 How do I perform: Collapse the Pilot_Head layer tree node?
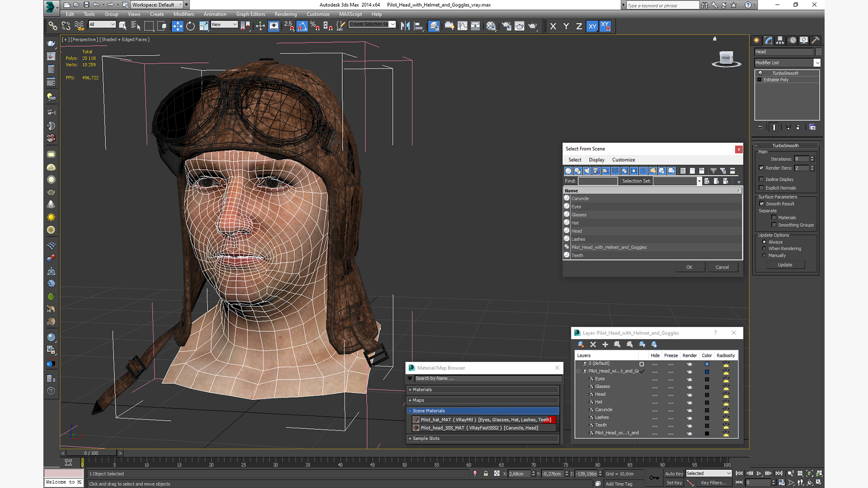(578, 371)
